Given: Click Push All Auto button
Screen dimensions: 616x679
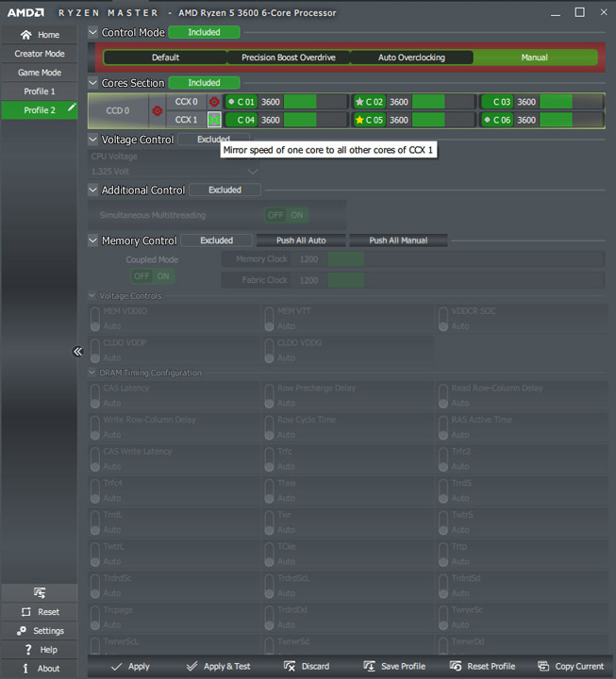Looking at the screenshot, I should (301, 240).
